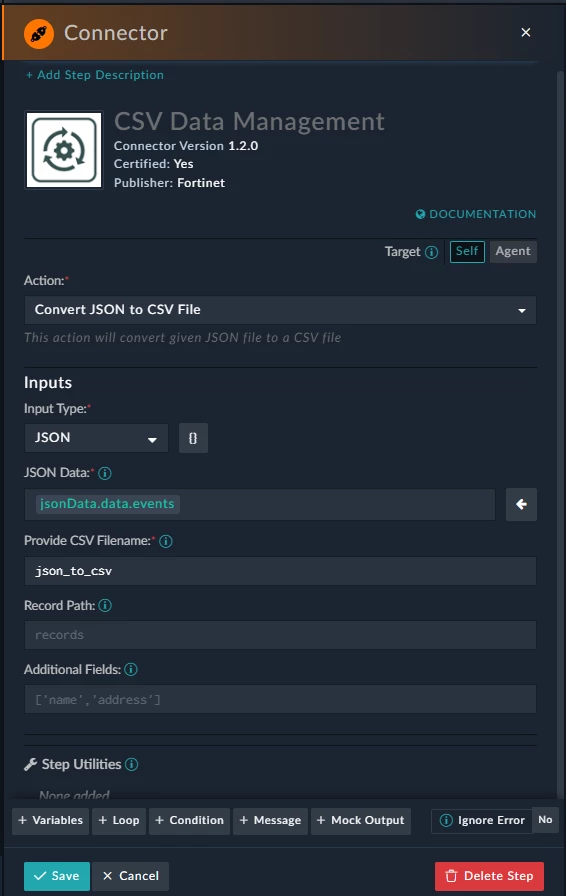Click the CSV Filename field with json_to_csv
This screenshot has height=896, width=566.
click(x=280, y=571)
